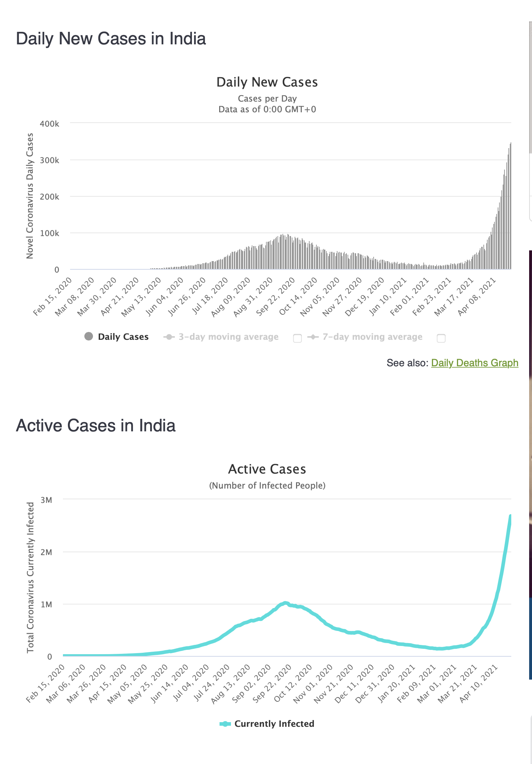Select the "Active Cases in India" heading
Viewport: 532px width, 764px height.
(96, 426)
